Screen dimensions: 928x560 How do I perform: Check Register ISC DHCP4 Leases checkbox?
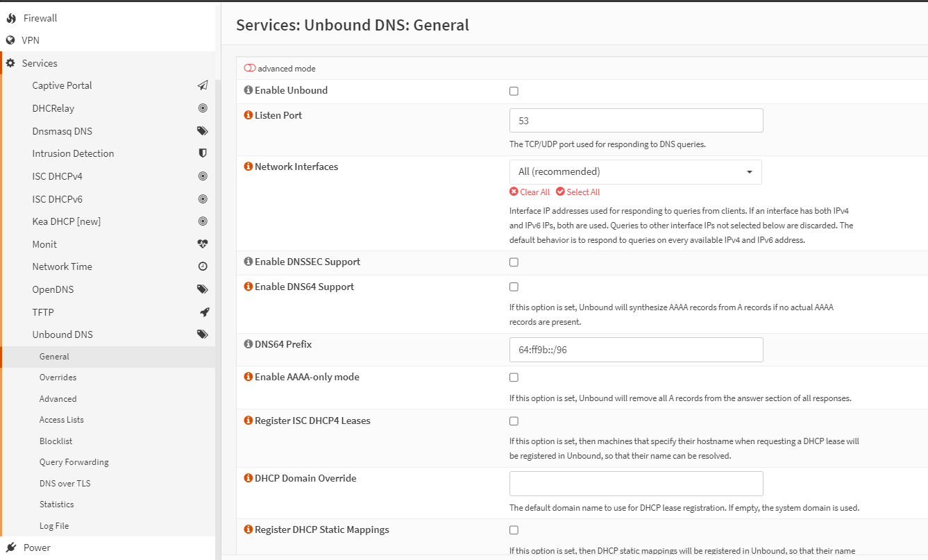pos(514,421)
